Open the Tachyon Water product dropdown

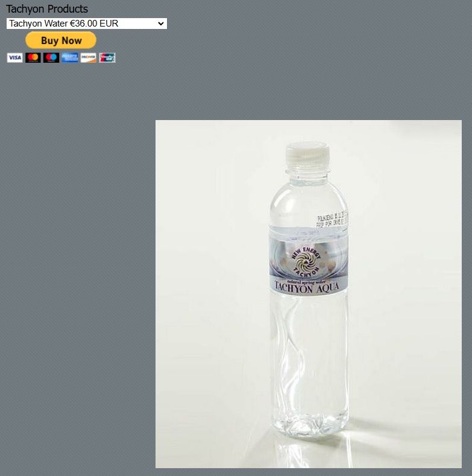pos(87,24)
